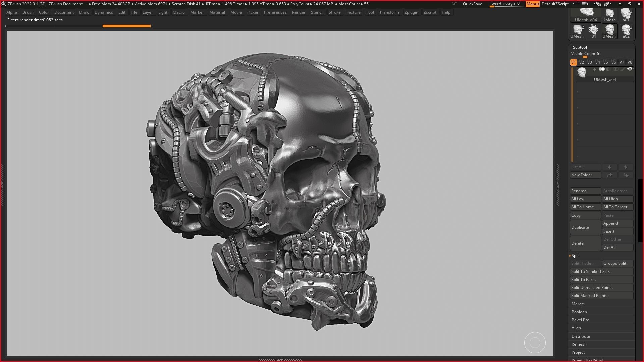Expand the Boolean section

pos(579,312)
